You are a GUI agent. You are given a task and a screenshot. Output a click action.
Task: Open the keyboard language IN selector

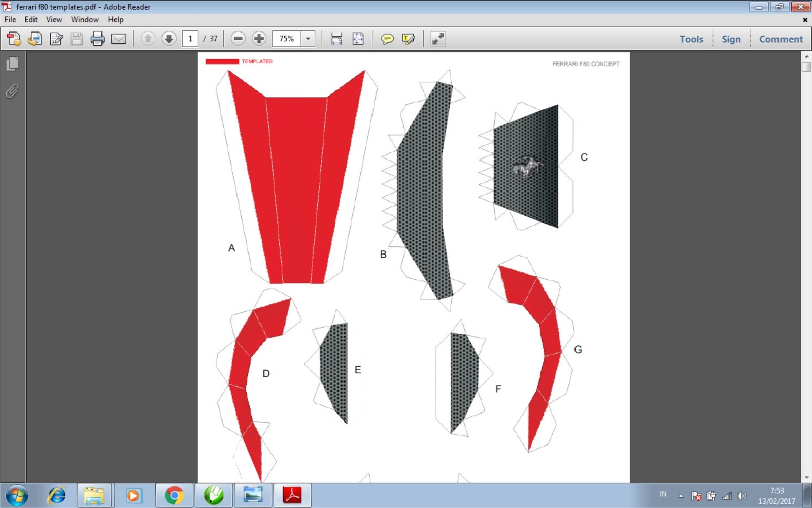pyautogui.click(x=663, y=495)
